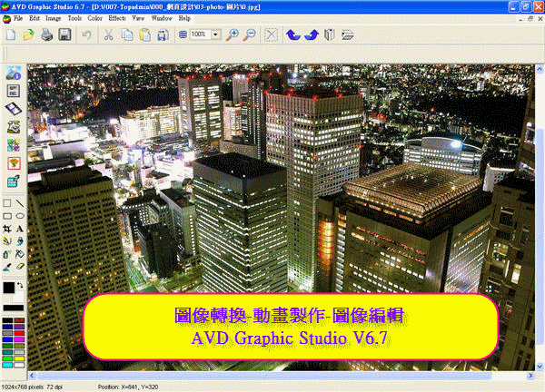Toggle the grid display button
Screen dimensions: 545x392
click(x=183, y=34)
